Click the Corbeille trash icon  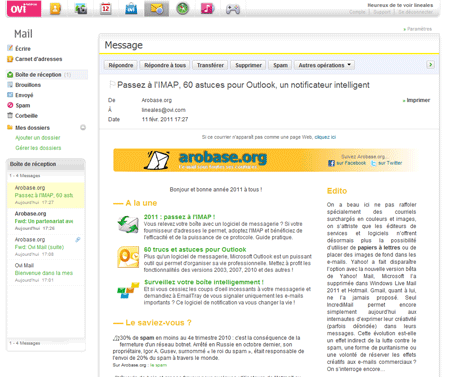(x=10, y=116)
